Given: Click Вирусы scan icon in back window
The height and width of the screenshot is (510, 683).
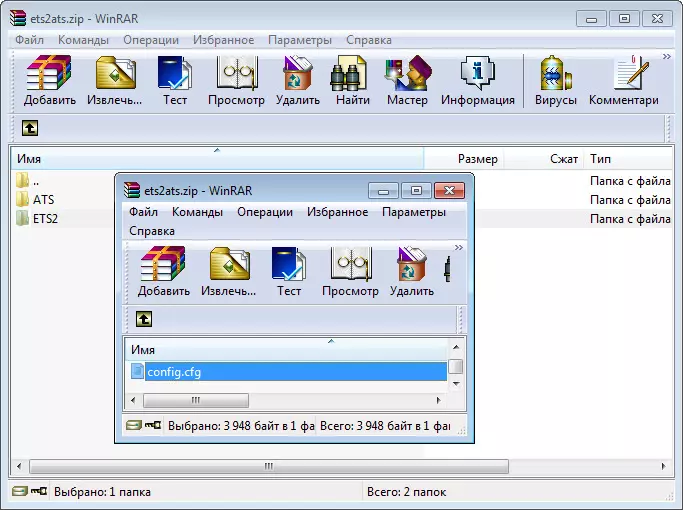Looking at the screenshot, I should pos(555,72).
